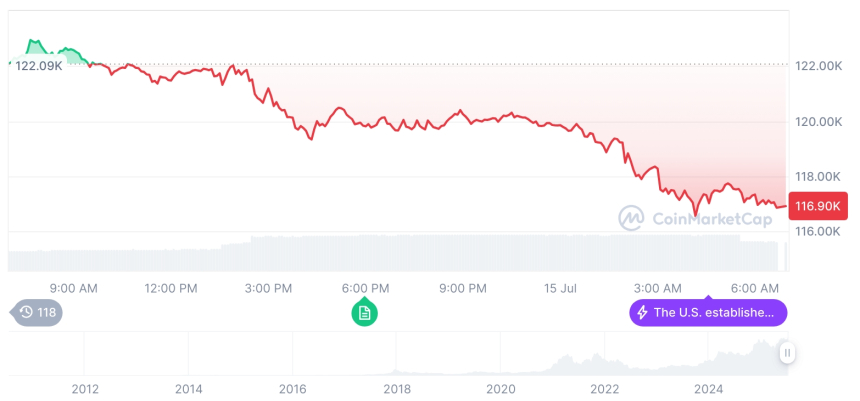Click the CoinMarketCap watermark logo
This screenshot has height=401, width=860.
pos(630,217)
